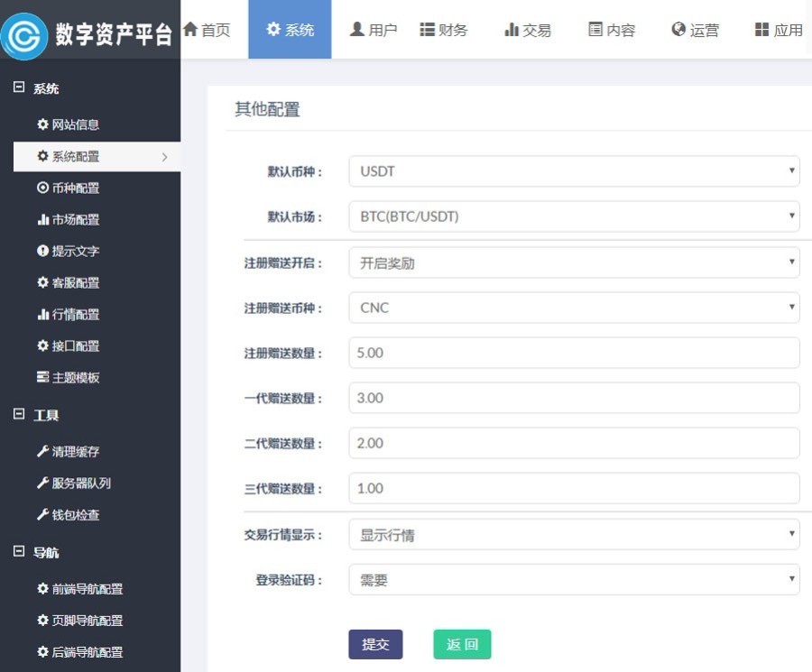Select the home icon beside 首页
Viewport: 812px width, 672px height.
point(189,28)
